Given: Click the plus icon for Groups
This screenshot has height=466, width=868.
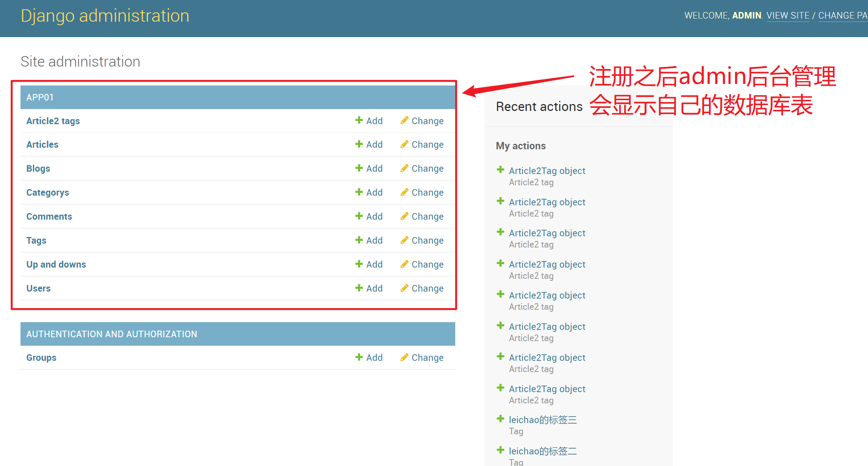Looking at the screenshot, I should 359,358.
